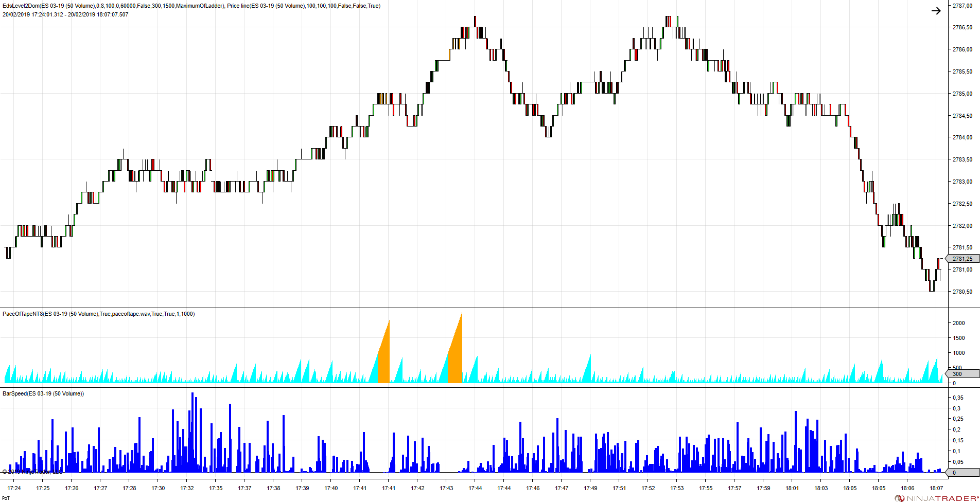Click the 1500 label on Pace axis
The image size is (980, 503).
pos(958,338)
